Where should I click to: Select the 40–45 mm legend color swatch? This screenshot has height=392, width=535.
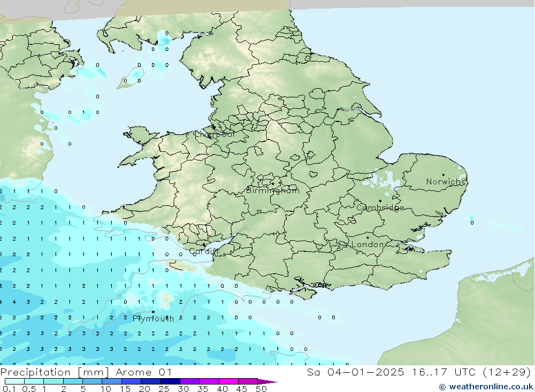pos(228,381)
